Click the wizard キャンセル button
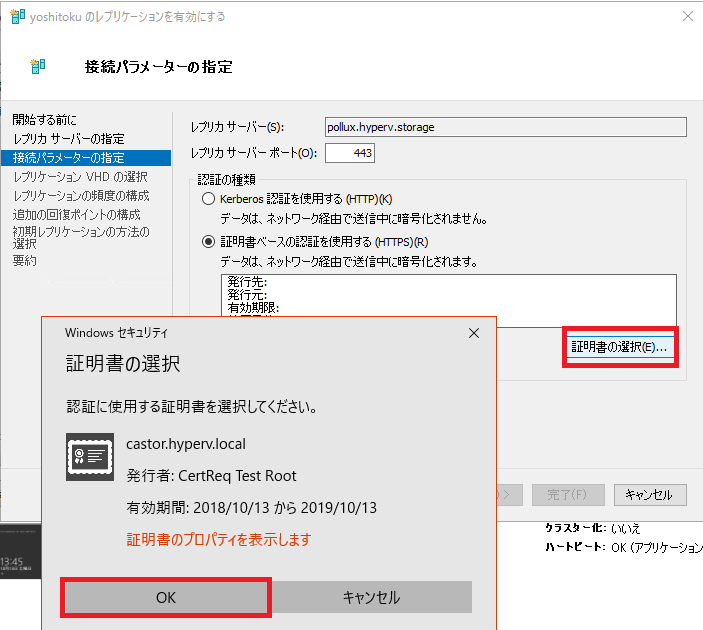 [x=650, y=495]
